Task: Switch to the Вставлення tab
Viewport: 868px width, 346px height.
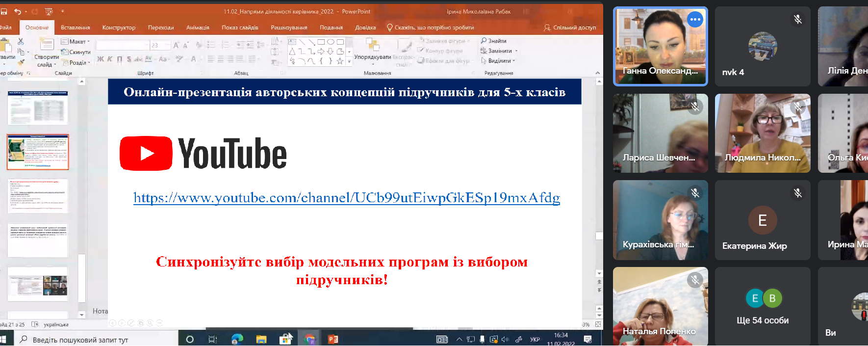Action: click(x=76, y=27)
